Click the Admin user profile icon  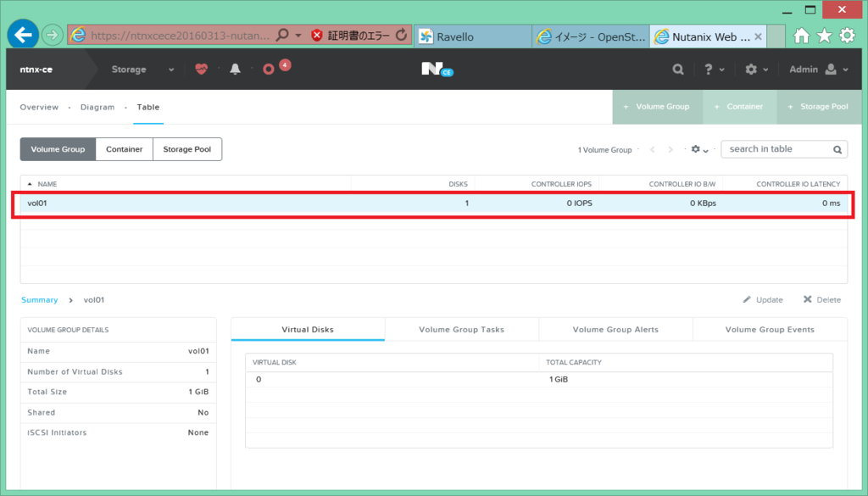click(829, 69)
